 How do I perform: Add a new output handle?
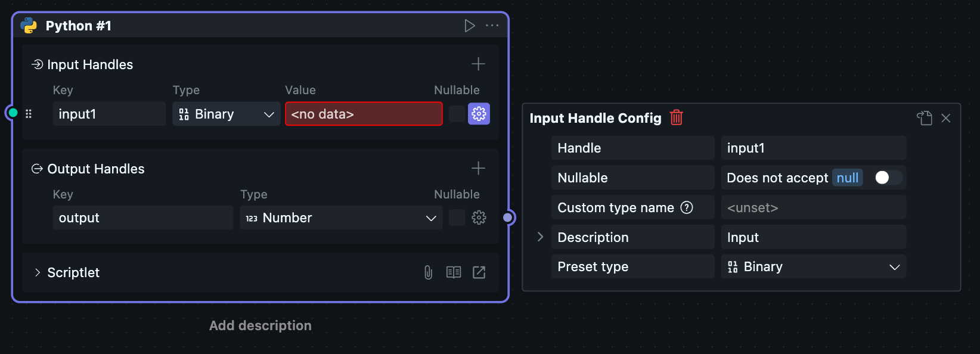click(478, 168)
